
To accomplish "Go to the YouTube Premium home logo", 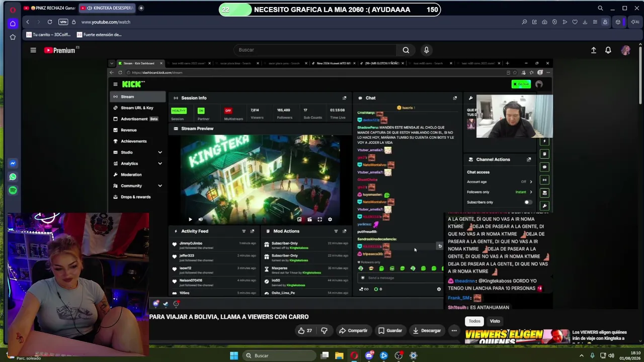I will [59, 50].
